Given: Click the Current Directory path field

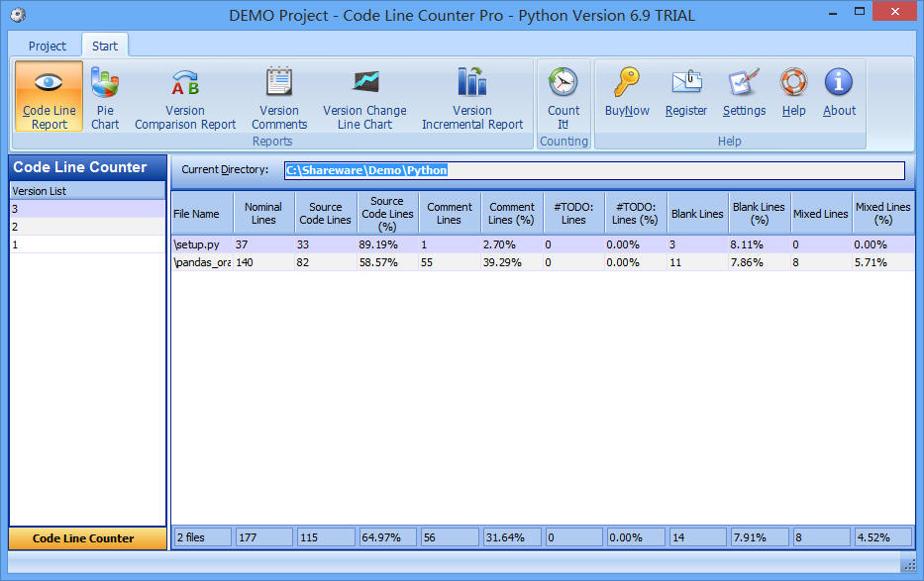Looking at the screenshot, I should pyautogui.click(x=594, y=170).
